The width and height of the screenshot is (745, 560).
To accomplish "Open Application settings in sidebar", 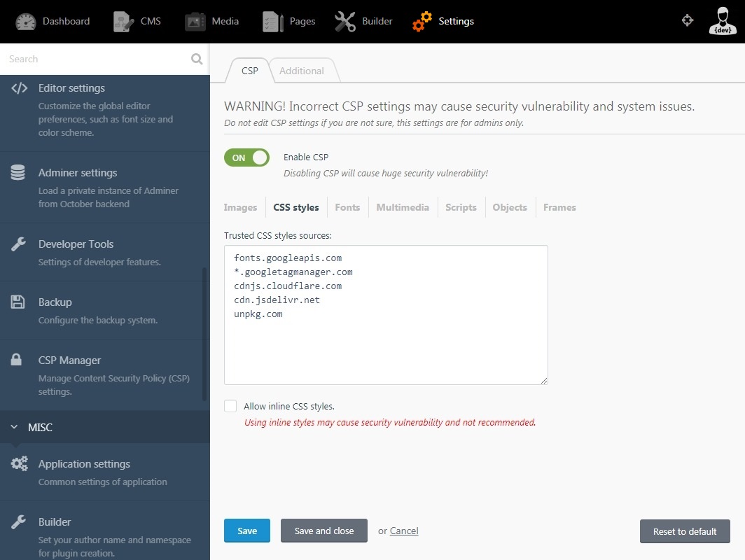I will click(x=105, y=472).
